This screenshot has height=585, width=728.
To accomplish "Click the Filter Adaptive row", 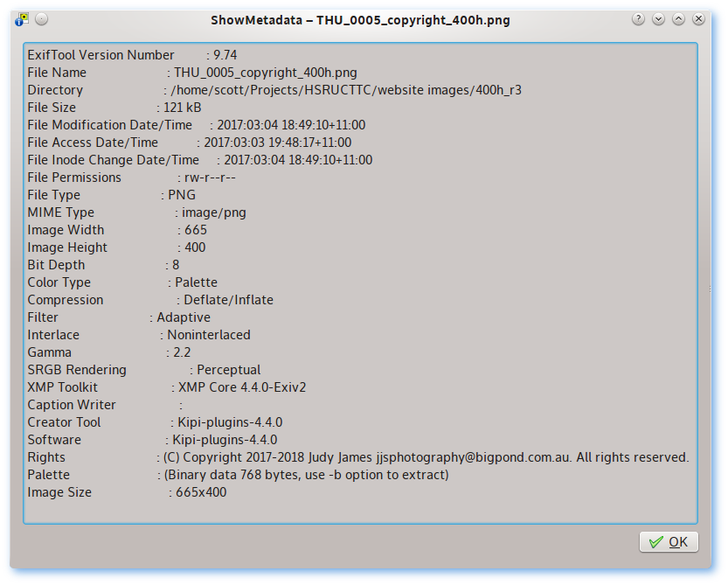I will coord(119,317).
